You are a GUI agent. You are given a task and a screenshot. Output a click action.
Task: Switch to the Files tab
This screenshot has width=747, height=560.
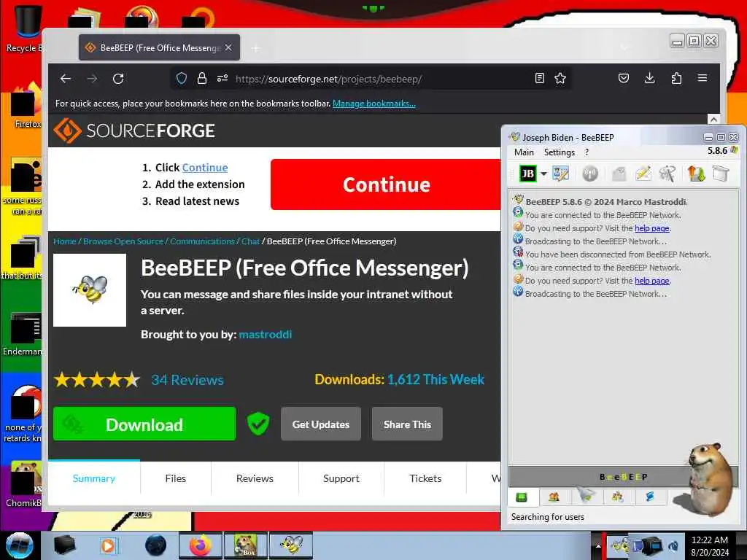175,478
